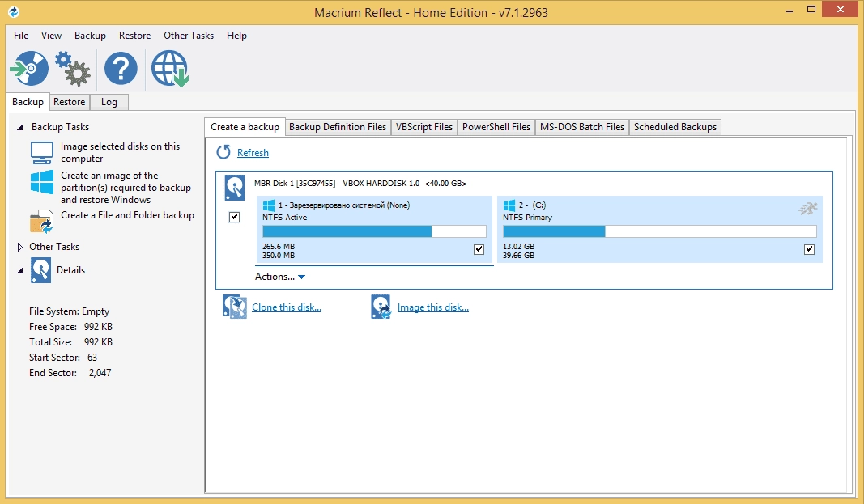Toggle the whole MBR Disk 1 checkbox
The image size is (864, 504).
234,217
